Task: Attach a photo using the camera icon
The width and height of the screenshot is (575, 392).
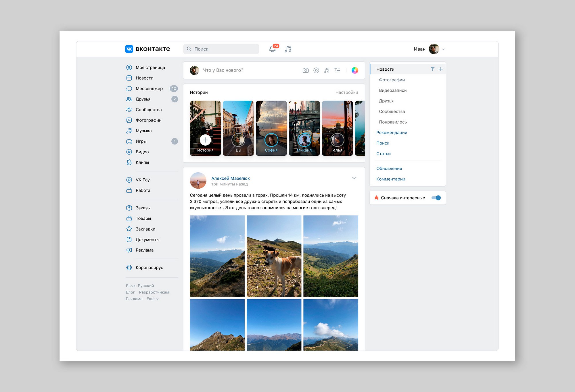Action: [306, 70]
